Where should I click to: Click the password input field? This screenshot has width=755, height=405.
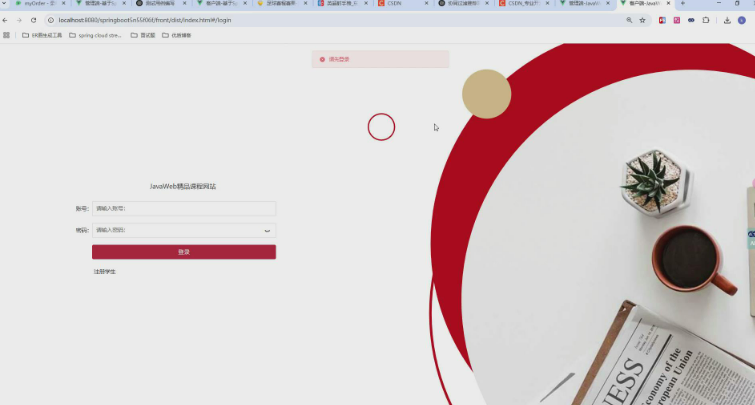point(184,230)
